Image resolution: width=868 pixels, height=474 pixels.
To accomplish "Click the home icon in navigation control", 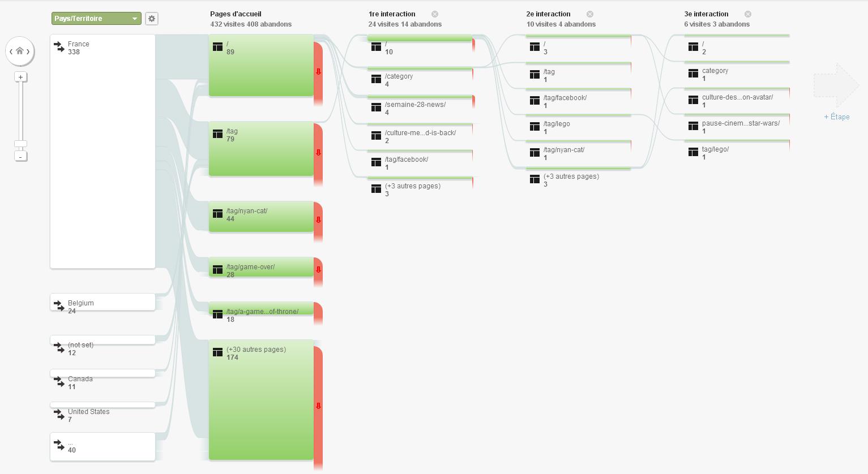I will [x=20, y=51].
